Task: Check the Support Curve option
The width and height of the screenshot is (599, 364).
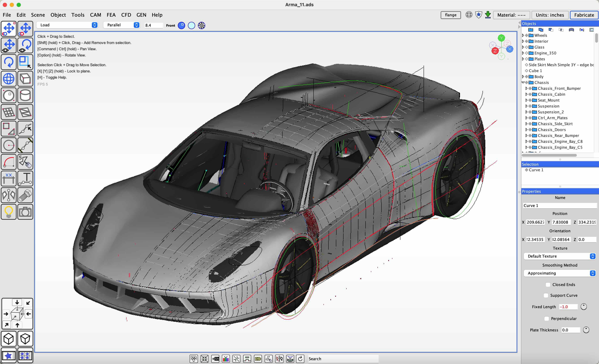Action: click(546, 295)
